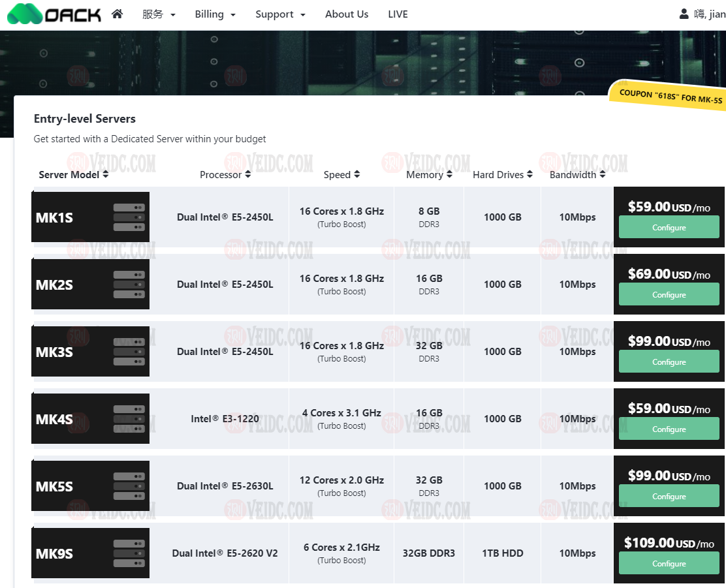Click the user account icon
Screen dimensions: 726x588
(x=684, y=14)
